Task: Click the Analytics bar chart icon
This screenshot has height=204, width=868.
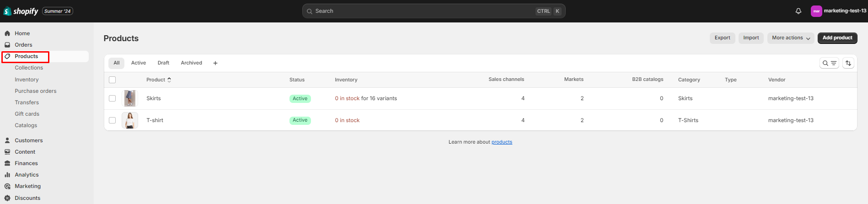Action: [7, 175]
